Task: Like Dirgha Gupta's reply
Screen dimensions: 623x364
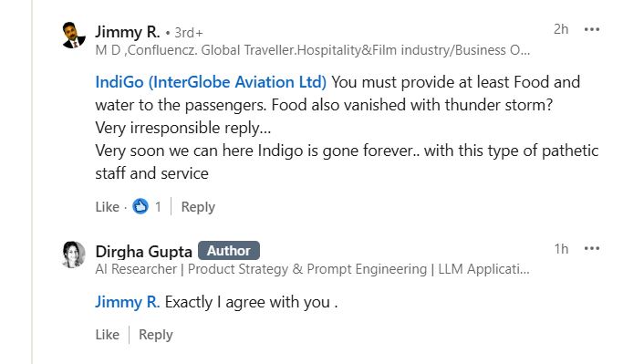Action: 108,335
